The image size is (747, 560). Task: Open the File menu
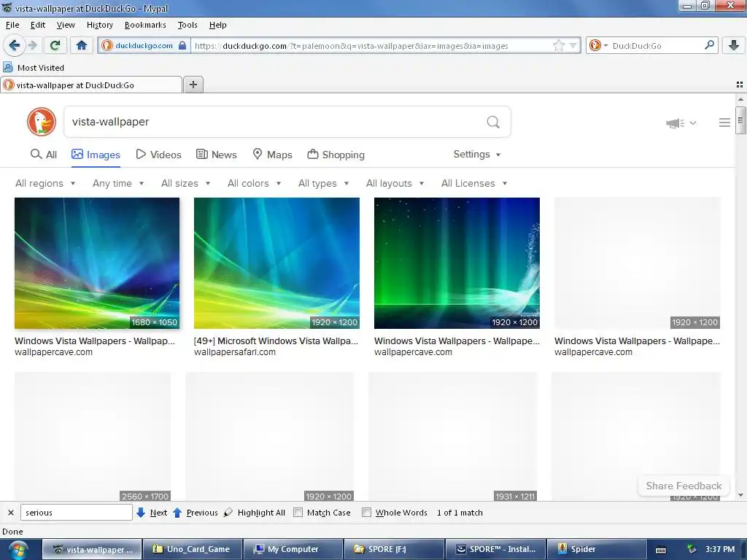tap(12, 25)
